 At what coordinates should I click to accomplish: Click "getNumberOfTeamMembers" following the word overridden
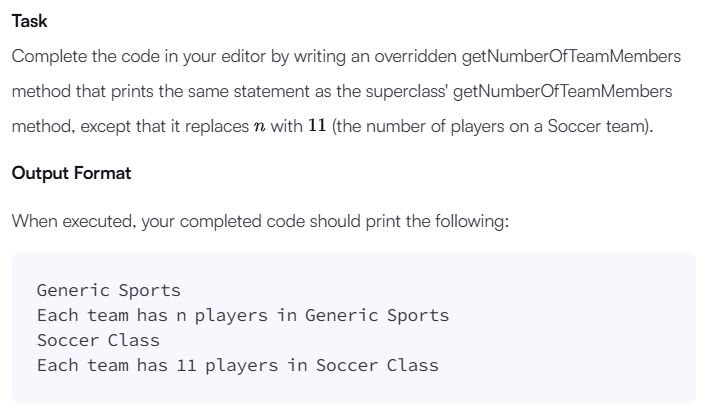(x=571, y=56)
